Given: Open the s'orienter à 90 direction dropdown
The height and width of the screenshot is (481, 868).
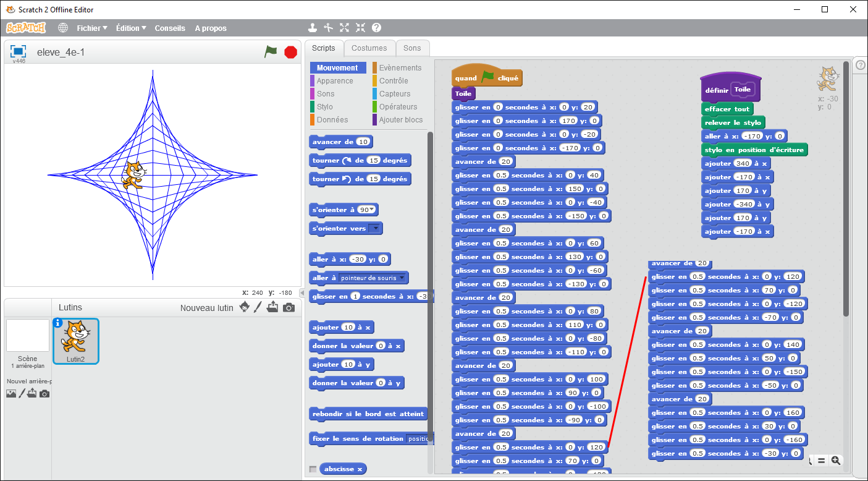Looking at the screenshot, I should coord(373,210).
